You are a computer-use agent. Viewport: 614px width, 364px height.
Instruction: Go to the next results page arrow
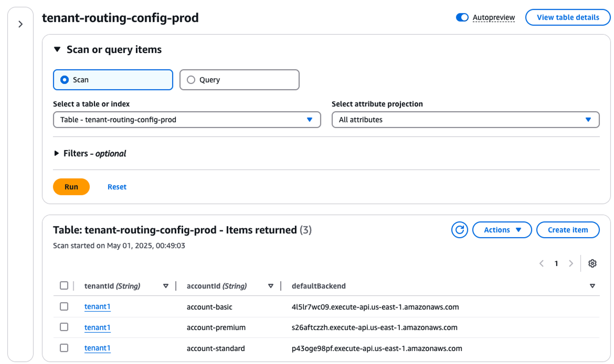tap(571, 264)
